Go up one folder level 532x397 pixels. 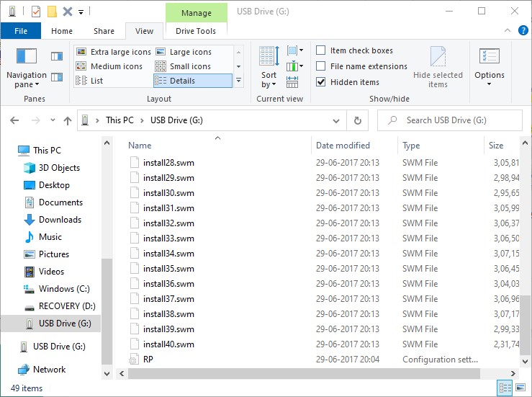[x=68, y=120]
